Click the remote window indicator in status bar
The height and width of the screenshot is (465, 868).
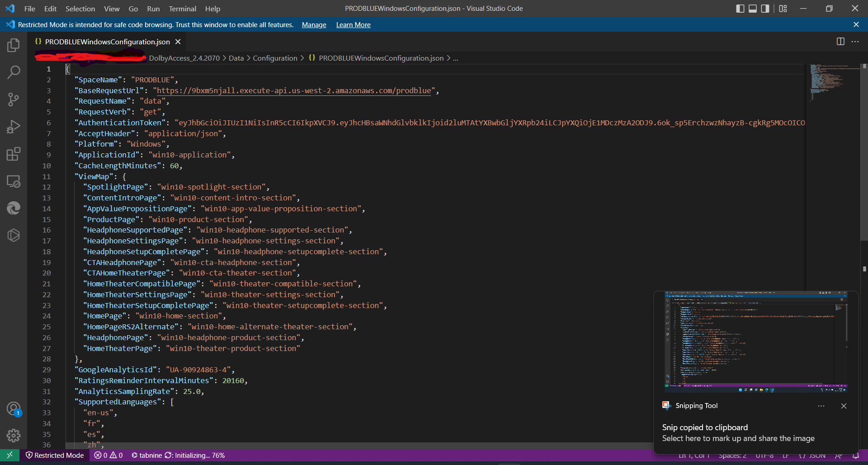click(x=9, y=455)
